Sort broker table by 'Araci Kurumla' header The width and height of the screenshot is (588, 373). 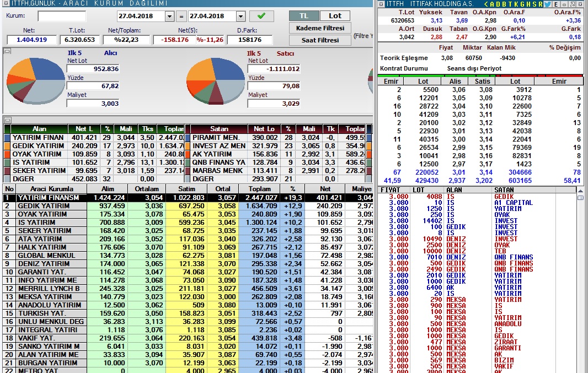pos(51,189)
